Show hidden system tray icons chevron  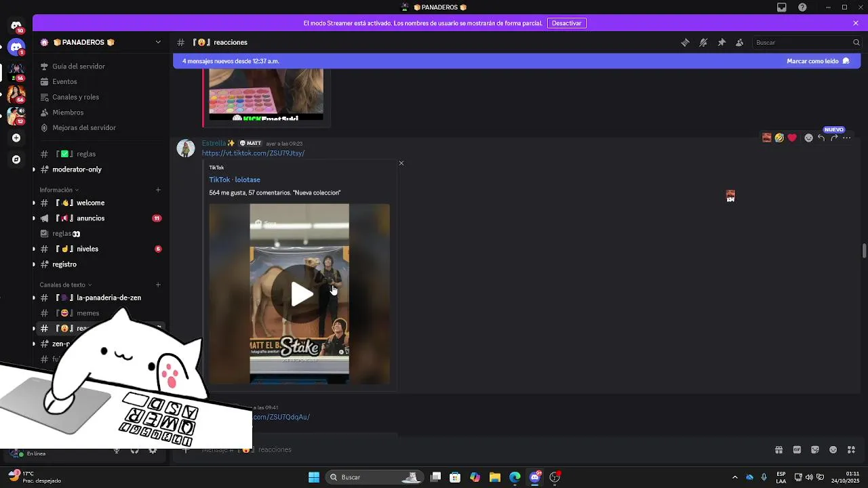click(734, 477)
